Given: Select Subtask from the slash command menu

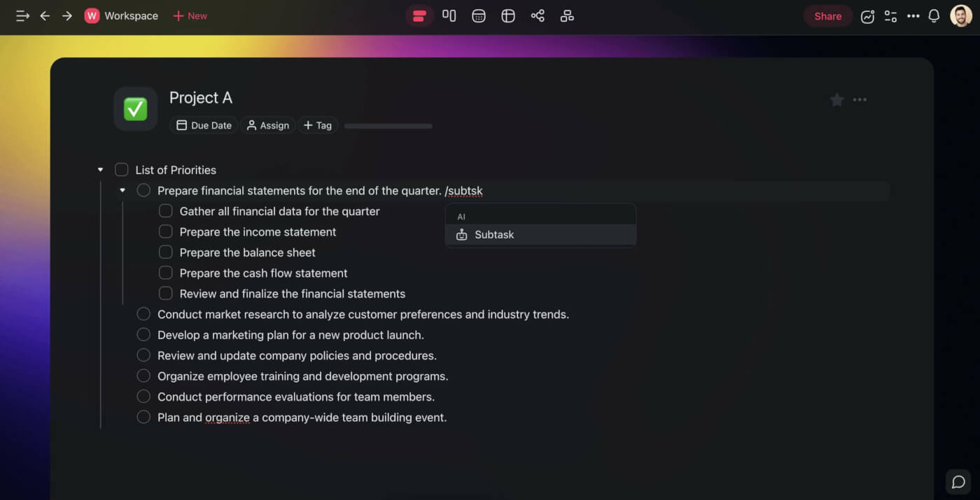Looking at the screenshot, I should pos(493,234).
